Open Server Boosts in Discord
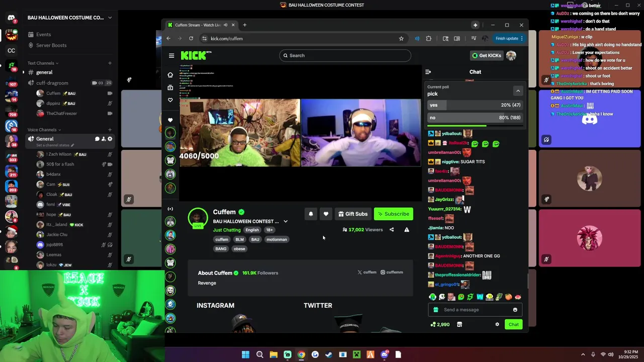Viewport: 644px width, 362px height. click(69, 45)
